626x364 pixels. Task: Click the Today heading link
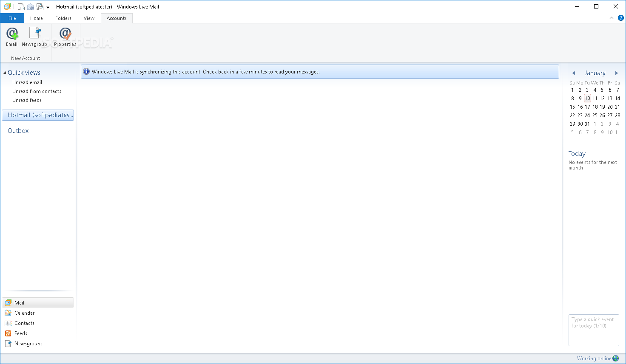(577, 154)
